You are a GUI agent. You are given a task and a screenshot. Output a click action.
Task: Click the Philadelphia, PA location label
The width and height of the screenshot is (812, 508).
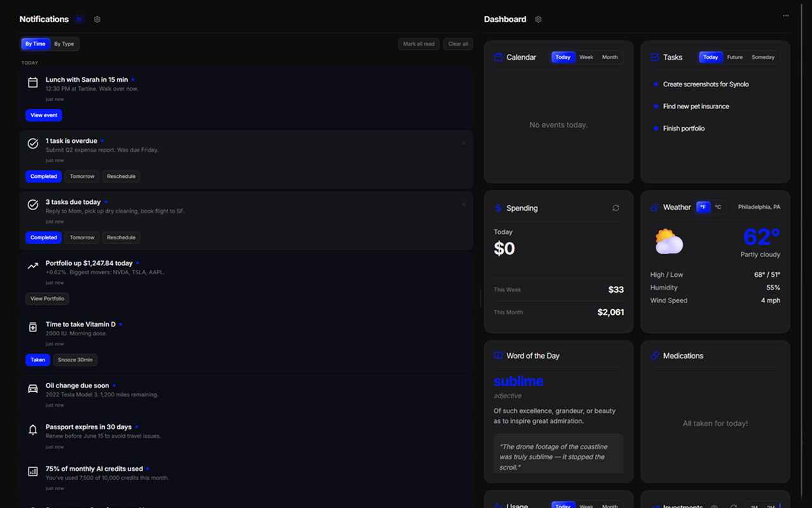(x=759, y=207)
